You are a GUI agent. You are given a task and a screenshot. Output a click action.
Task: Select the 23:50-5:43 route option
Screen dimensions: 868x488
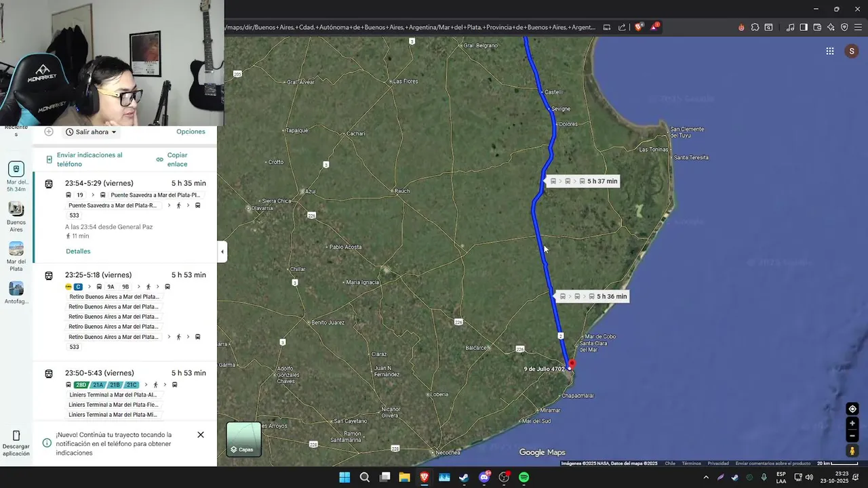[125, 392]
